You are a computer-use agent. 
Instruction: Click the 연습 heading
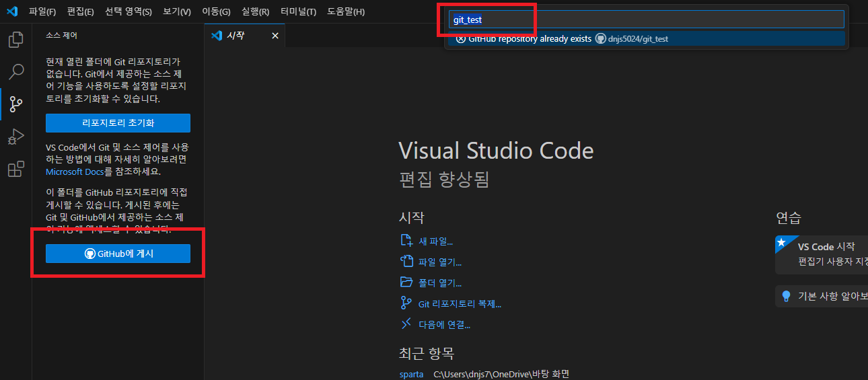click(789, 218)
